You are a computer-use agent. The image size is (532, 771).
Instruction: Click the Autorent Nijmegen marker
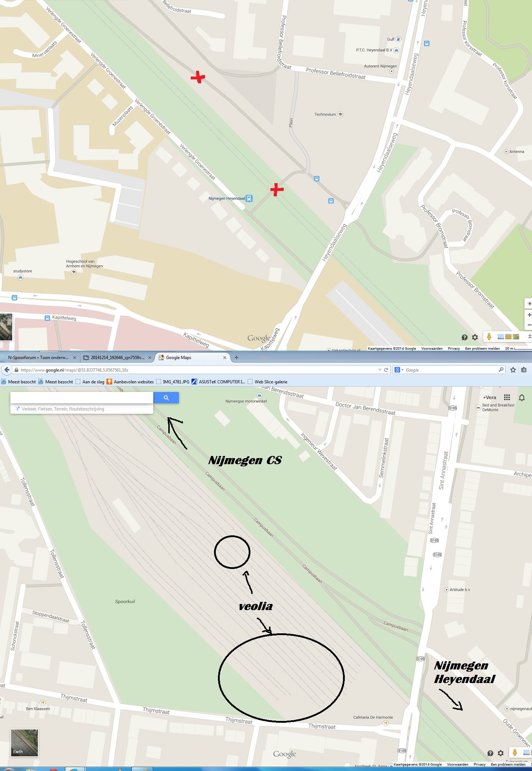pyautogui.click(x=391, y=71)
